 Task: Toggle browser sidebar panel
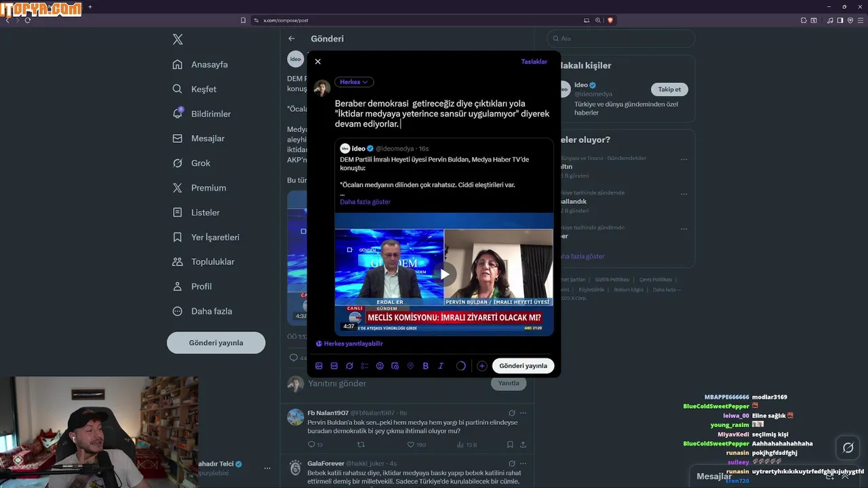(x=840, y=20)
